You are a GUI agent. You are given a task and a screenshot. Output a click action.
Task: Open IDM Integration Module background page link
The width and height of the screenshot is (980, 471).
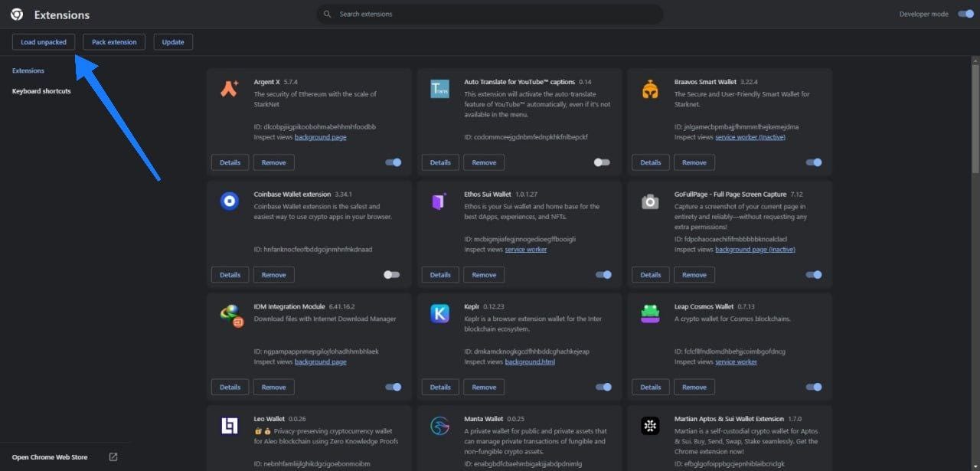coord(320,361)
